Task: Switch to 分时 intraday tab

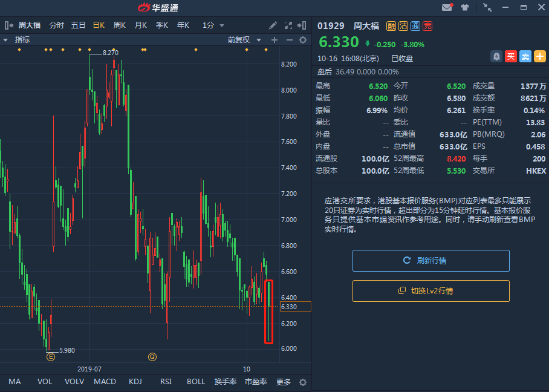Action: (56, 25)
